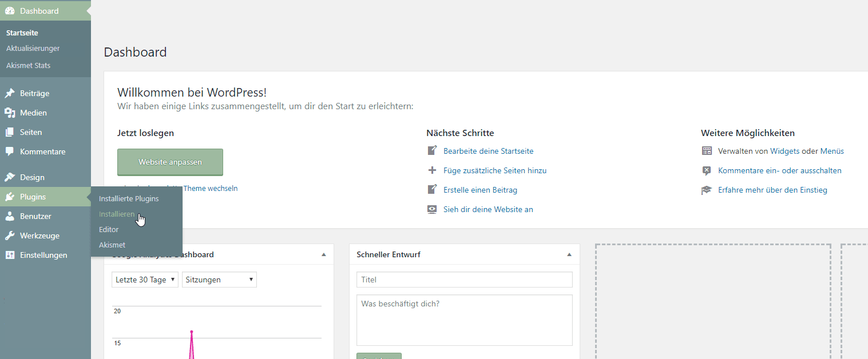Click the Beiträge pushpin icon in sidebar
Image resolution: width=868 pixels, height=359 pixels.
pyautogui.click(x=10, y=93)
